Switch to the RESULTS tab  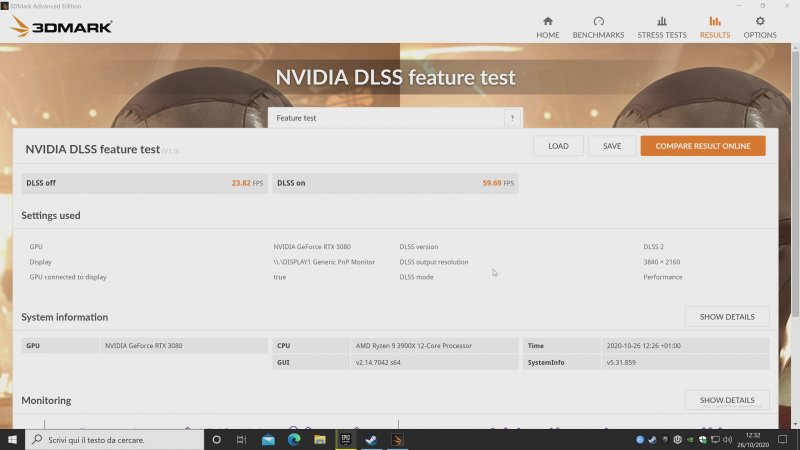tap(715, 27)
